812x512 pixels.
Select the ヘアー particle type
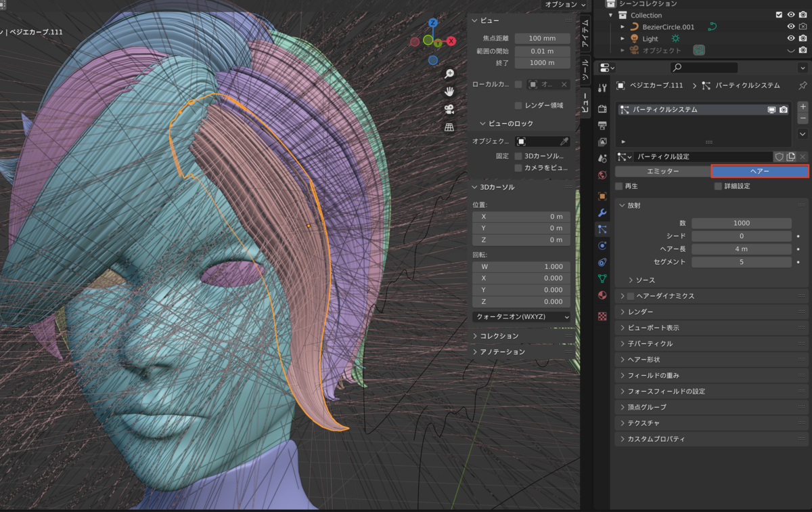pyautogui.click(x=760, y=171)
